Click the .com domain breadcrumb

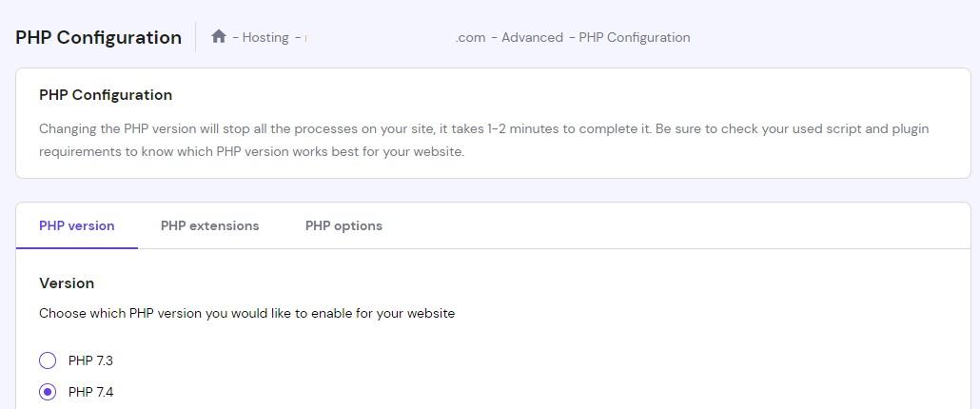point(470,38)
